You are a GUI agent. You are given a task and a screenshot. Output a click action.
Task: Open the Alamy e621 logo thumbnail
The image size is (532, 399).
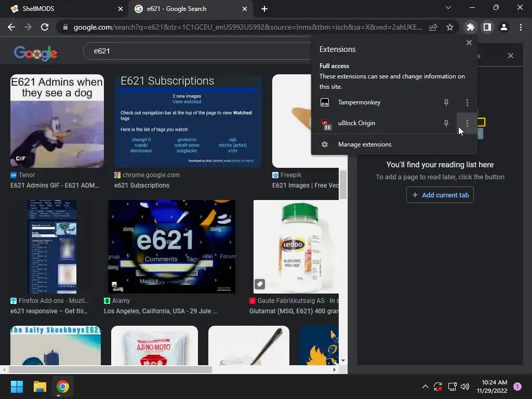pos(171,247)
